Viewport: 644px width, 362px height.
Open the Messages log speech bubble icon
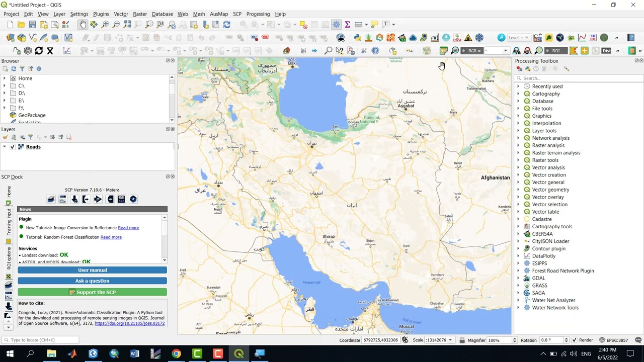pyautogui.click(x=638, y=340)
